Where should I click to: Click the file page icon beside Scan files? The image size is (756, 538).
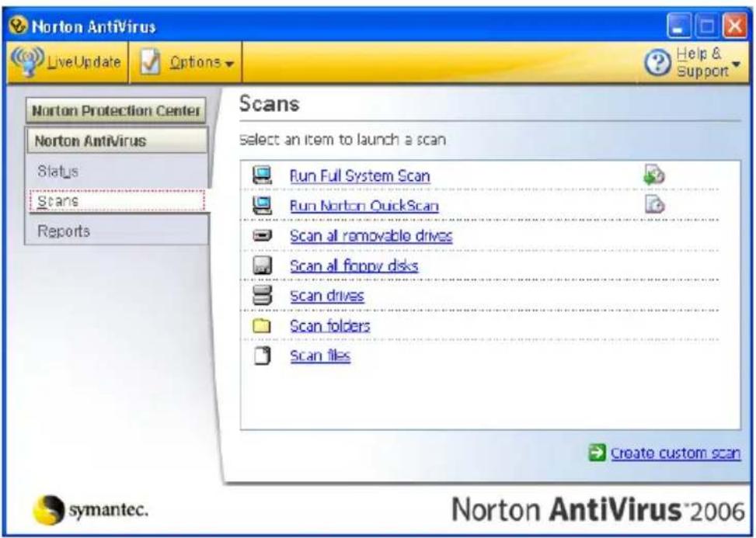pos(263,356)
